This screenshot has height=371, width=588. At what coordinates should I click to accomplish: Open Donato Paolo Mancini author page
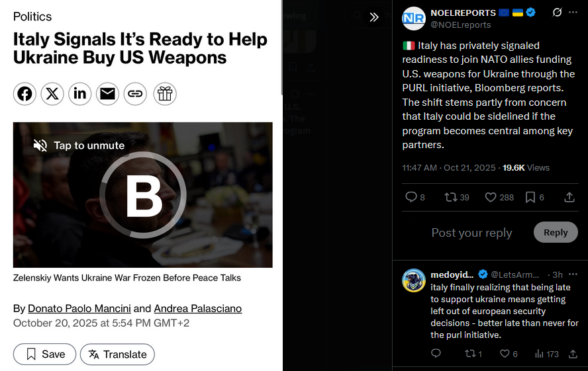(x=79, y=308)
